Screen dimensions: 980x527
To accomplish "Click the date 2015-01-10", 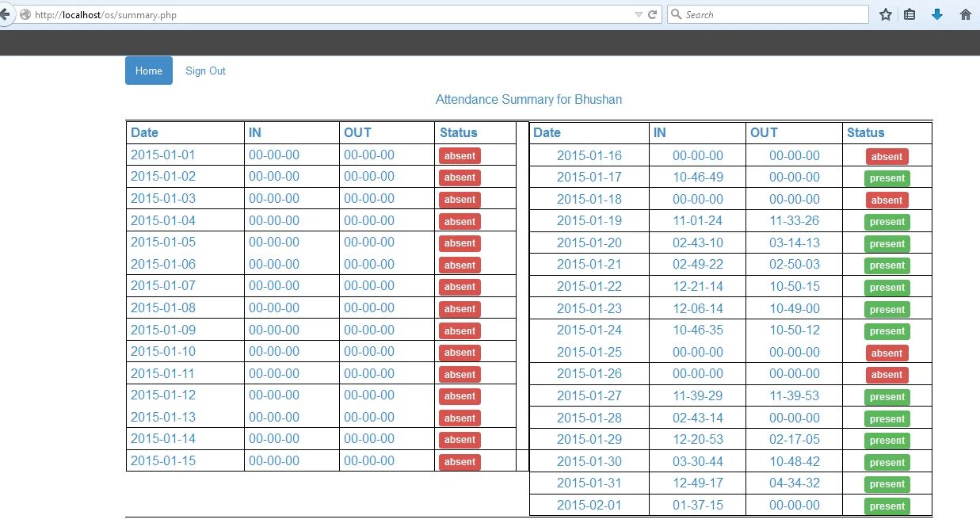I will [x=163, y=351].
